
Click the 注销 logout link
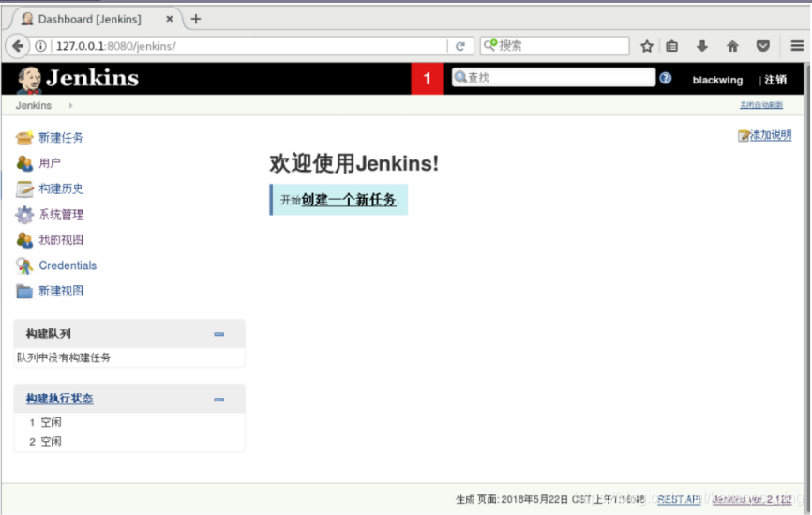[775, 80]
